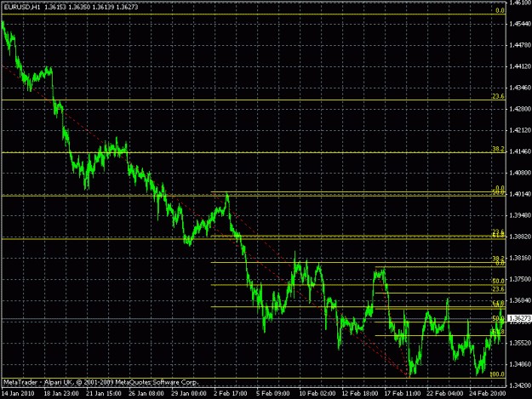This screenshot has height=399, width=532.
Task: Click the 1.38160 price axis label
Action: pos(520,259)
